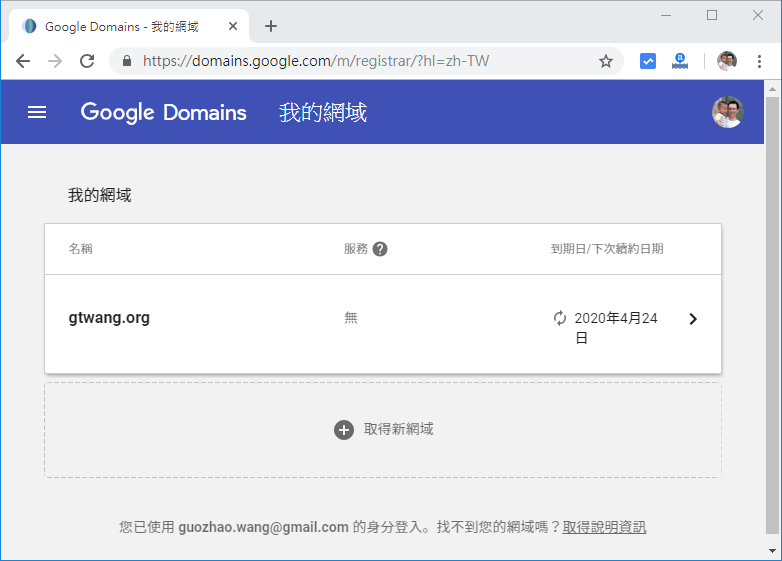This screenshot has height=561, width=782.
Task: Open the account avatar in the blue header
Action: (x=728, y=112)
